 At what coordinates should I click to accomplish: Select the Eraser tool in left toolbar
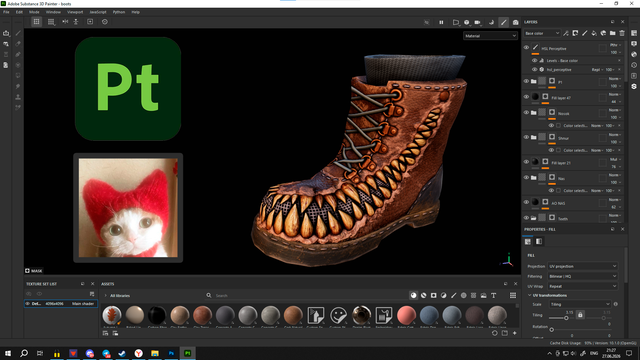pos(18,44)
